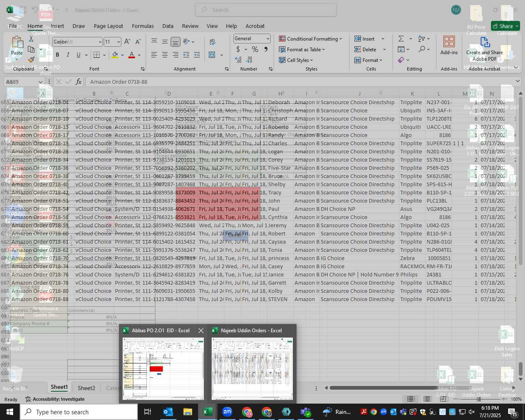Expand the formula bar chevron
Image resolution: width=525 pixels, height=420 pixels.
coord(518,82)
